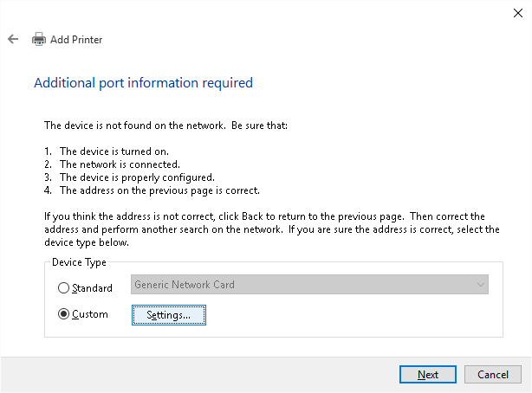Cancel the Add Printer wizard
The image size is (532, 393).
(x=493, y=374)
